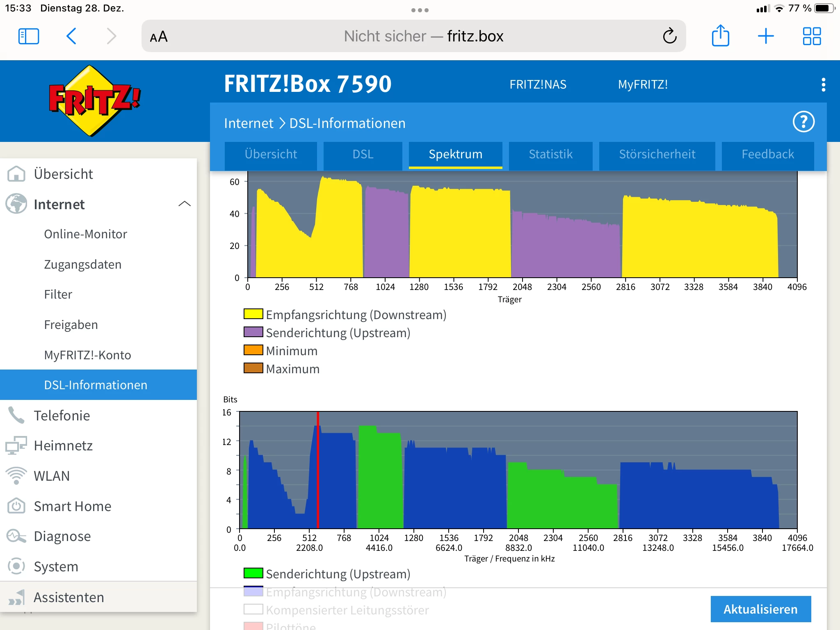Open Online-Monitor in the sidebar
Screen dimensions: 840x630
coord(85,234)
